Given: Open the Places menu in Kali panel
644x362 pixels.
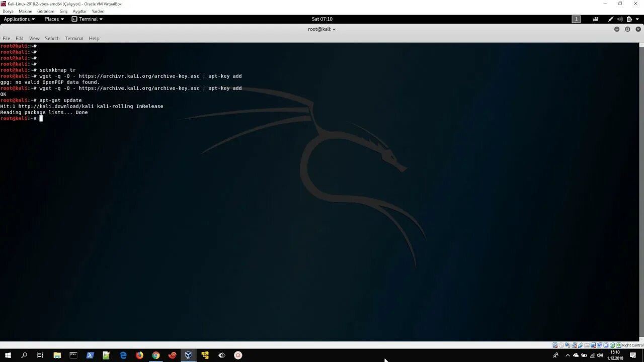Looking at the screenshot, I should pos(54,19).
